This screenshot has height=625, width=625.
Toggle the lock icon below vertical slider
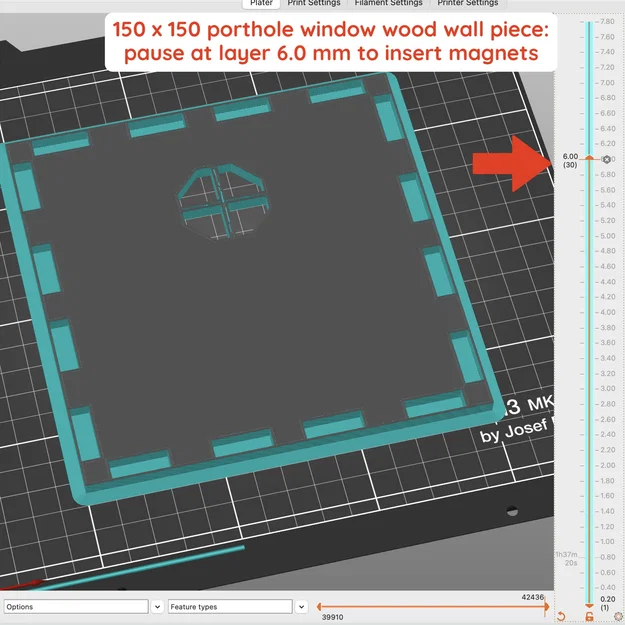(589, 616)
